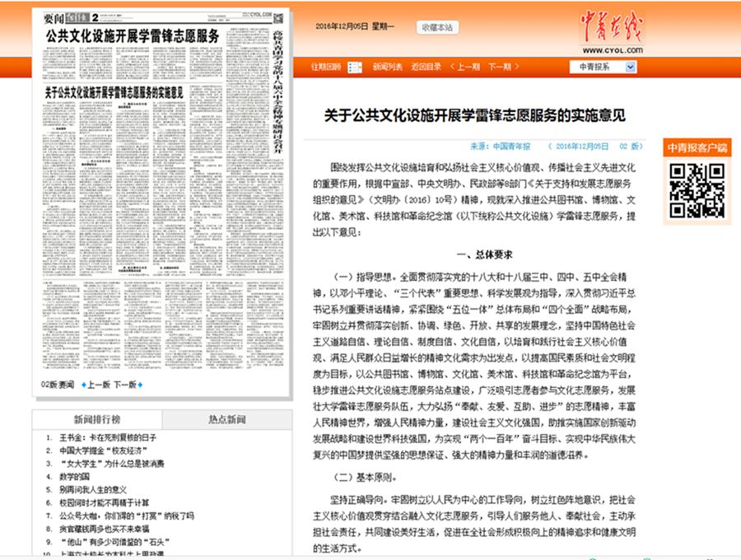Click the （2016年12月05日 02 版） edition text
Viewport: 741px width, 560px height.
595,147
